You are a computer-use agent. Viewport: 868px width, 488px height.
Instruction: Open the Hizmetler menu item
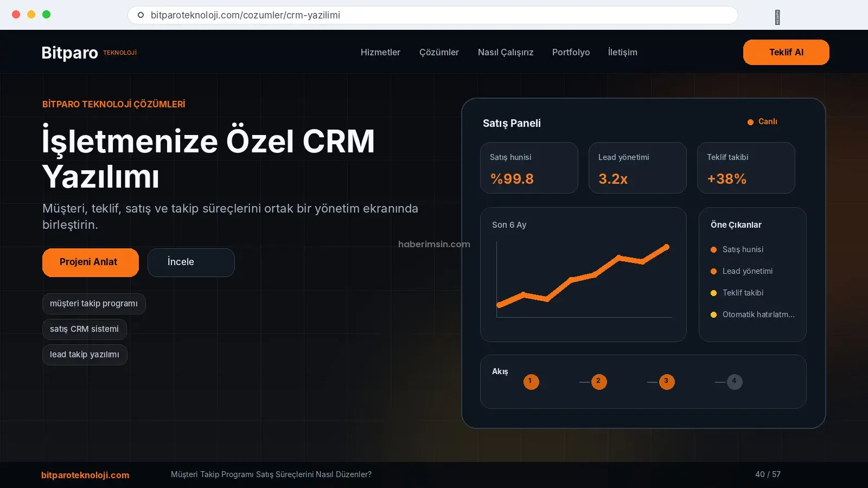(380, 52)
